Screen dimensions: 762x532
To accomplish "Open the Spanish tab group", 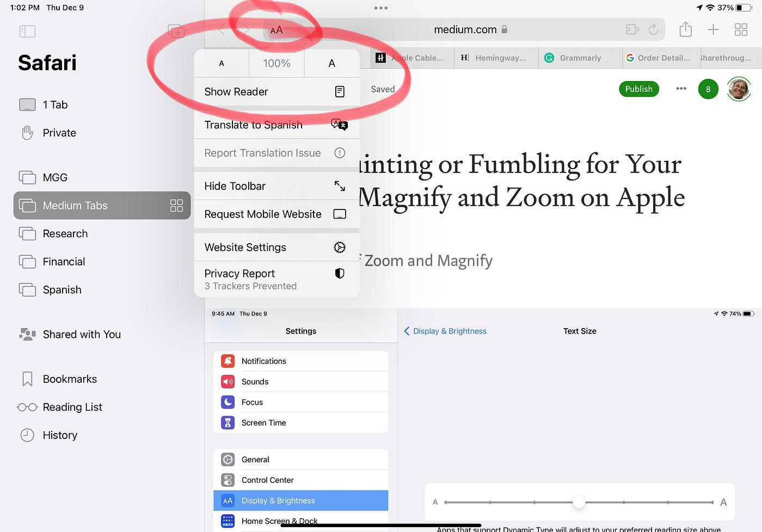I will coord(102,289).
